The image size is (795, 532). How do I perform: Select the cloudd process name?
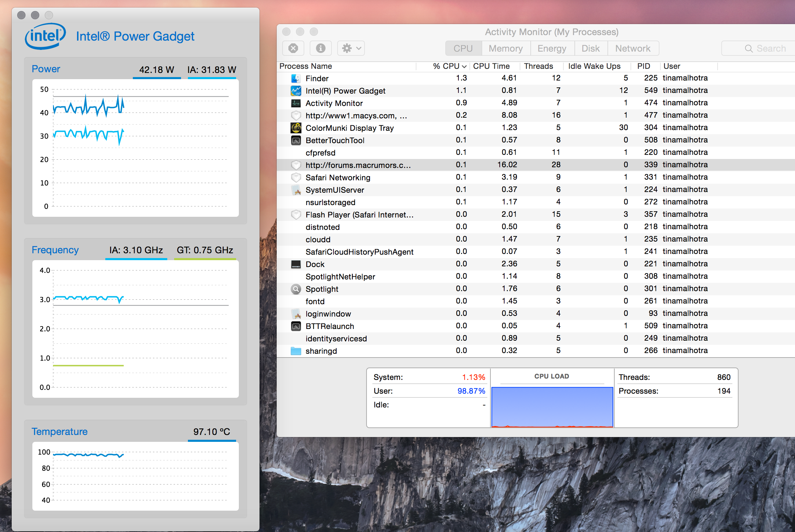click(x=318, y=240)
